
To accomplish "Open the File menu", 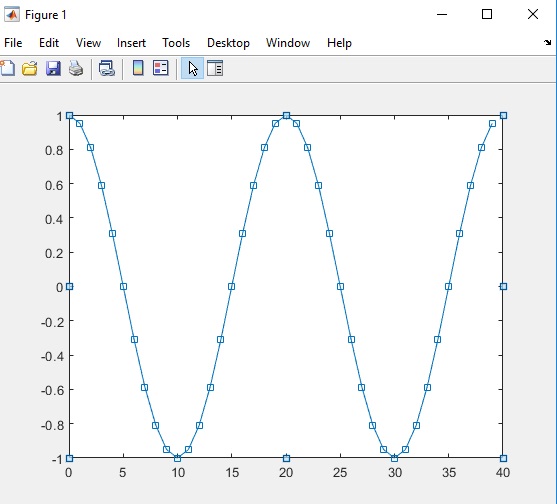I will tap(13, 43).
